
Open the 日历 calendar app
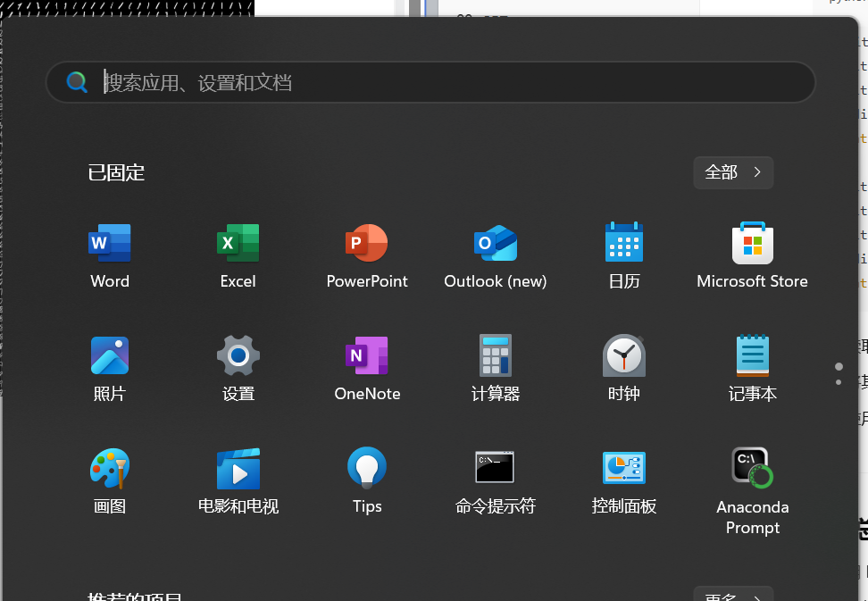pyautogui.click(x=624, y=255)
